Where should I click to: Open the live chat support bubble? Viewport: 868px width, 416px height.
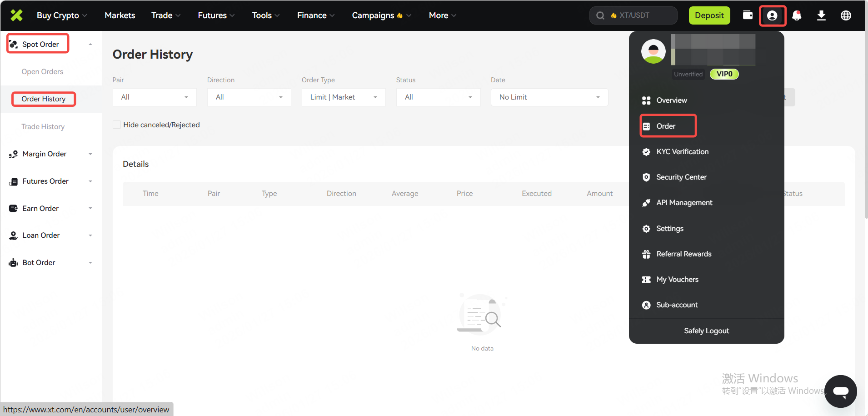point(840,391)
